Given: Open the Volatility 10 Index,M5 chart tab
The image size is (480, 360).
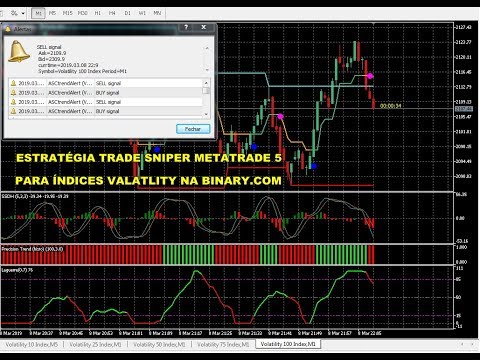Looking at the screenshot, I should [x=31, y=344].
